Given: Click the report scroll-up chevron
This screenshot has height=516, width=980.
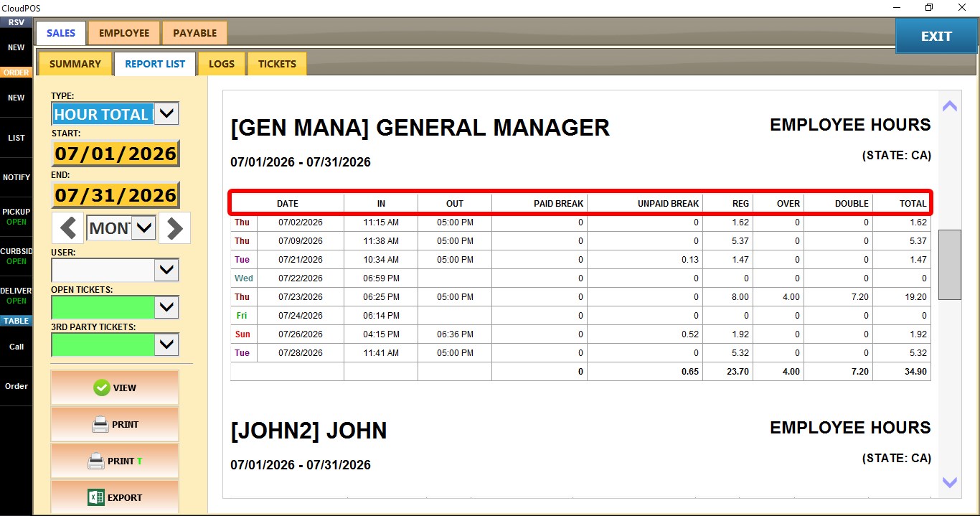Looking at the screenshot, I should tap(949, 106).
